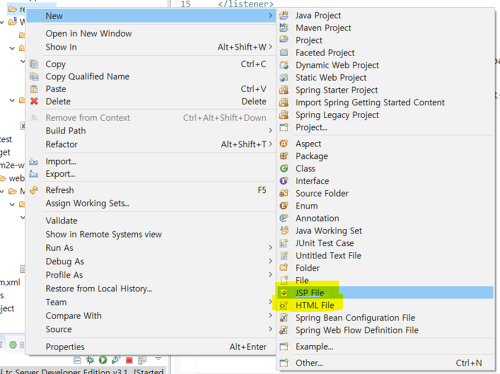The width and height of the screenshot is (500, 374).
Task: Expand the Team submenu arrow
Action: 270,302
